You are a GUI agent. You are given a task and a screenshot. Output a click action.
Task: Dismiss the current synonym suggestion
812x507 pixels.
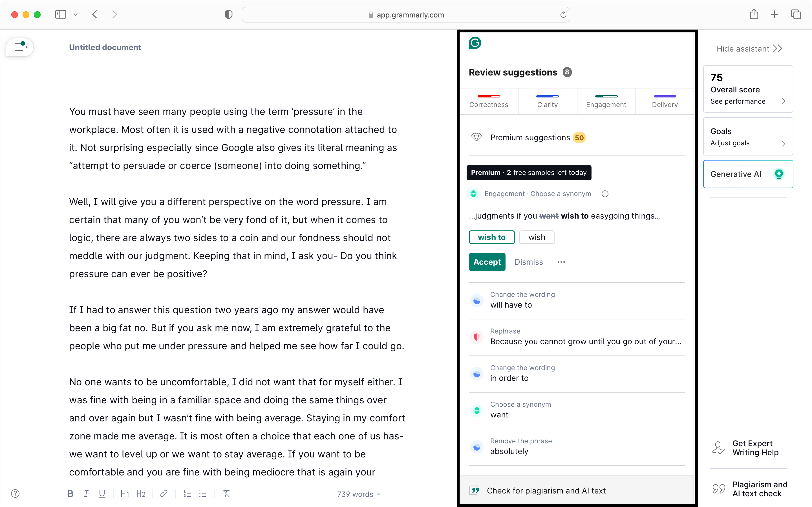(x=528, y=262)
